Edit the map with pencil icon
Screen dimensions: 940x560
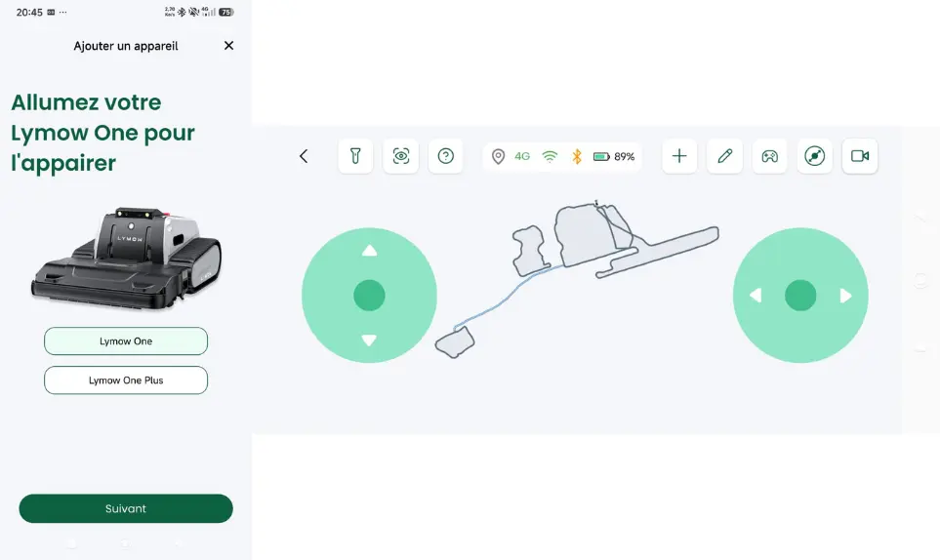click(725, 156)
